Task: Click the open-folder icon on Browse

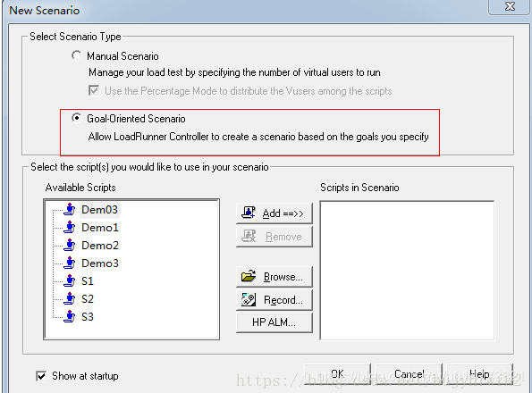Action: click(249, 276)
